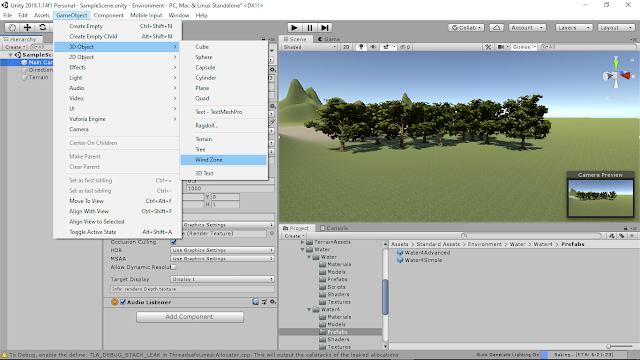Click the Camera Preview thumbnail
This screenshot has height=360, width=640.
pyautogui.click(x=600, y=198)
